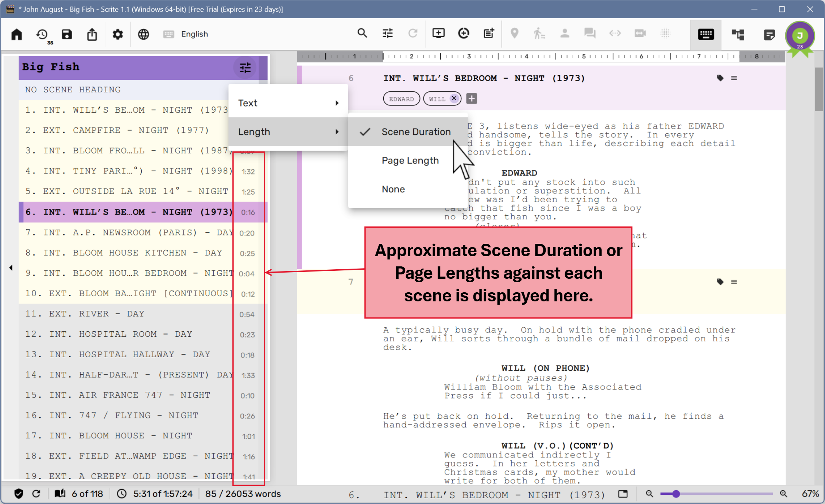Click the tag icon on scene 7
The height and width of the screenshot is (504, 825).
[720, 282]
